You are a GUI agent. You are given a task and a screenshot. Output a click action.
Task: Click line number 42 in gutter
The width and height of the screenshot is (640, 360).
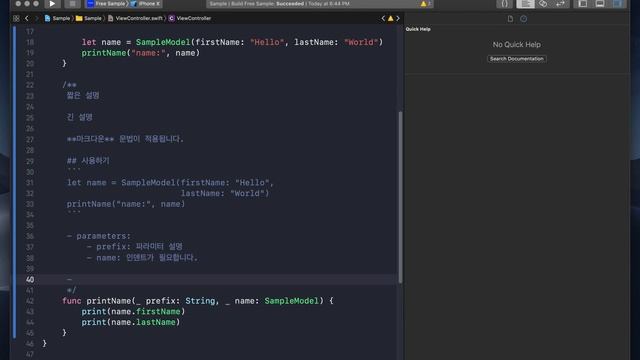click(x=30, y=301)
